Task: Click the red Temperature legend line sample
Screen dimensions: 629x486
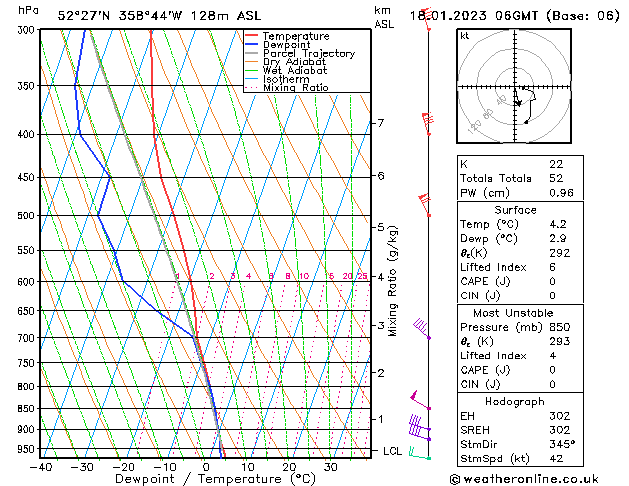Action: [x=252, y=36]
